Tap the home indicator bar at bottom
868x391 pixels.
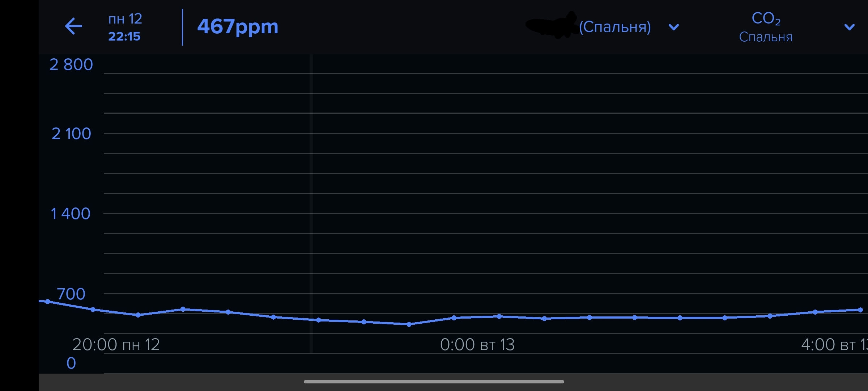click(434, 382)
